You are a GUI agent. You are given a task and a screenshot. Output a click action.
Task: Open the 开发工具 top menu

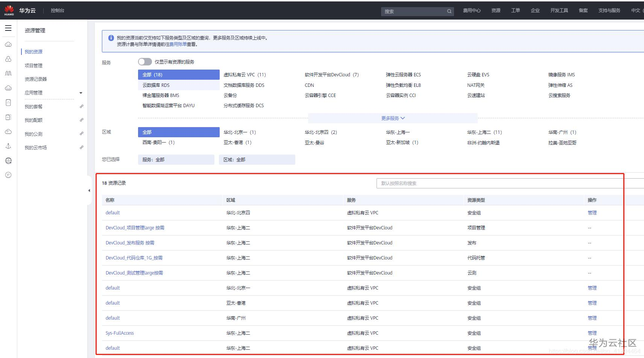(559, 11)
